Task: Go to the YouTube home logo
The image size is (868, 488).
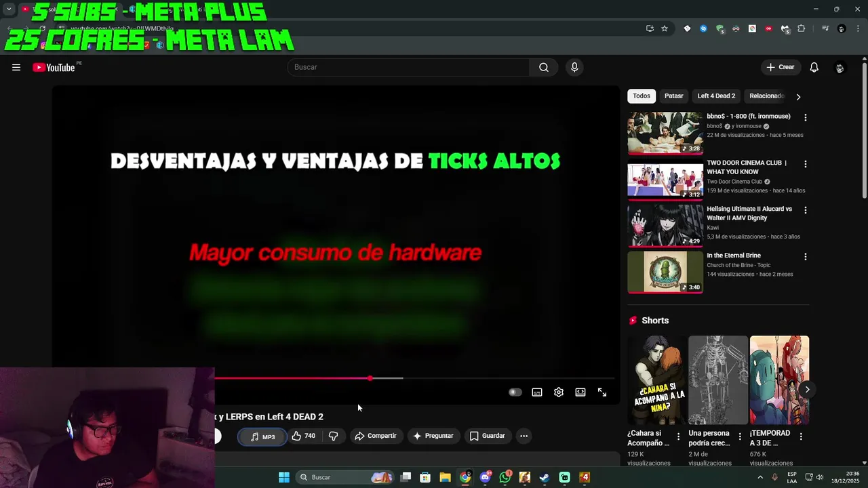Action: pyautogui.click(x=54, y=67)
